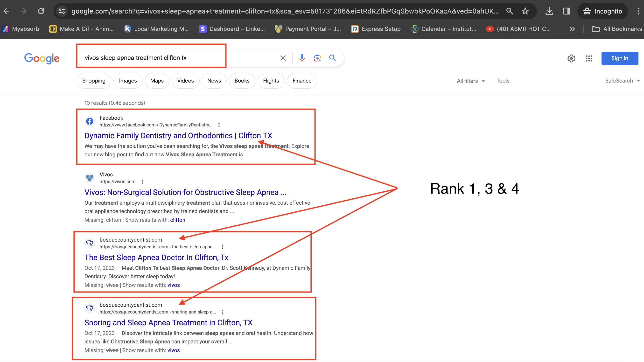Click the zoom magnifier icon in address bar
The width and height of the screenshot is (644, 362).
coord(510,11)
